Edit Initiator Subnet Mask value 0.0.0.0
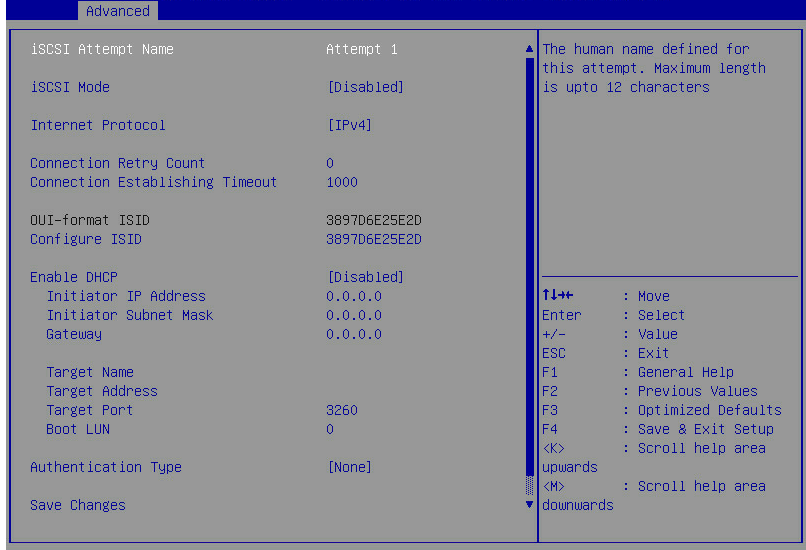Screen dimensions: 806x550 click(354, 316)
